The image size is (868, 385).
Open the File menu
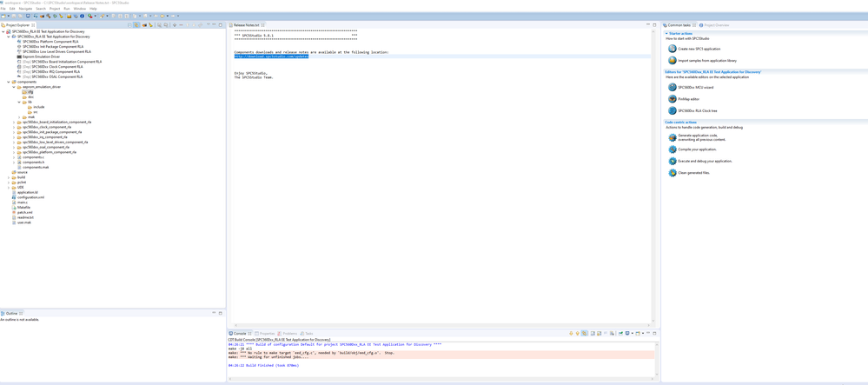pos(3,9)
